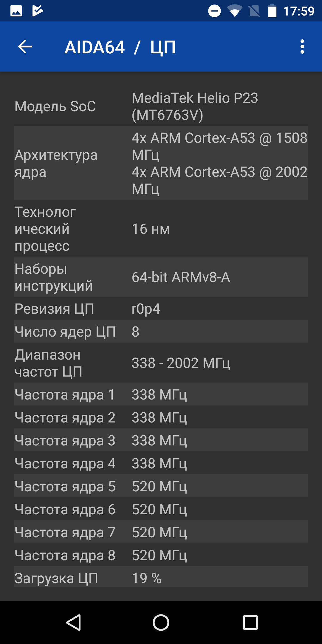322x644 pixels.
Task: Select the Ревизия ЦП row
Action: pos(161,308)
